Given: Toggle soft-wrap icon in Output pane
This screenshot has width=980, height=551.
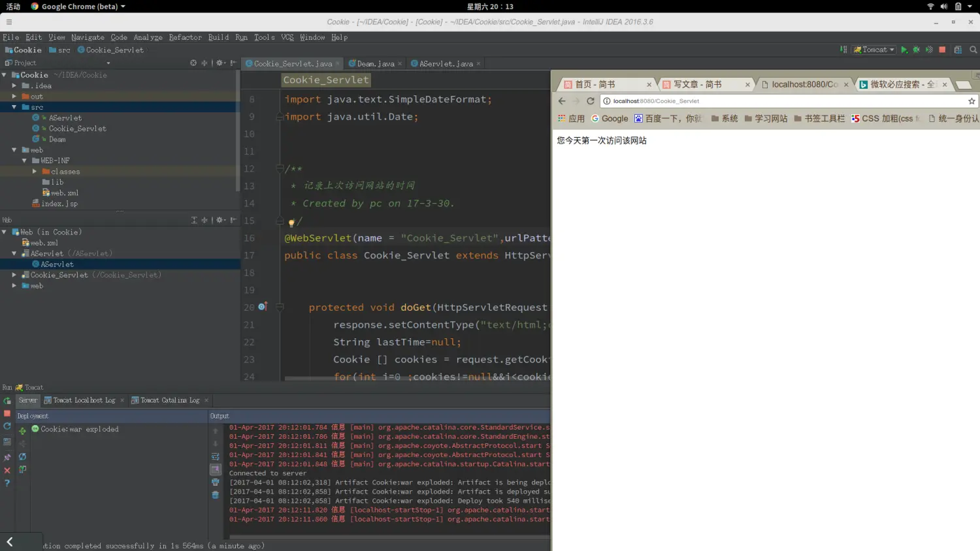Looking at the screenshot, I should (215, 456).
